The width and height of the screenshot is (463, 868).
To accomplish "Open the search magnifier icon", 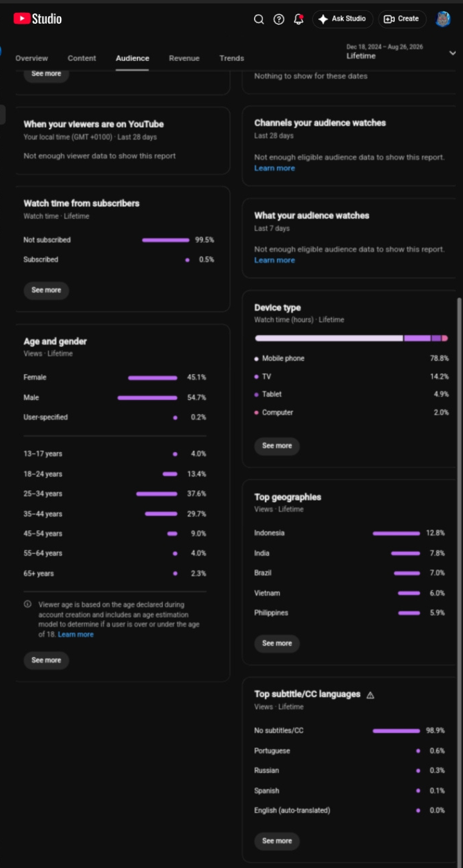I will pyautogui.click(x=259, y=19).
